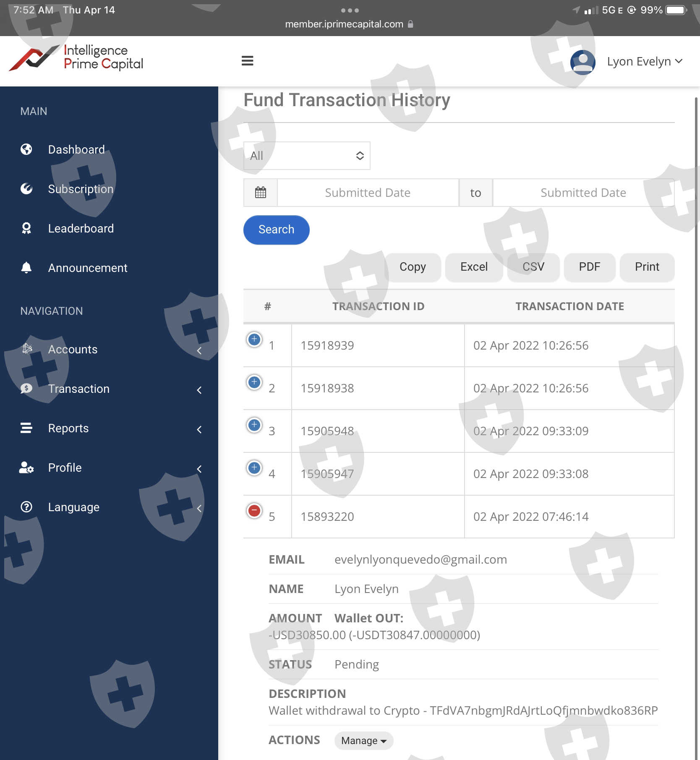Viewport: 700px width, 760px height.
Task: Select Reports in the navigation
Action: tap(68, 428)
